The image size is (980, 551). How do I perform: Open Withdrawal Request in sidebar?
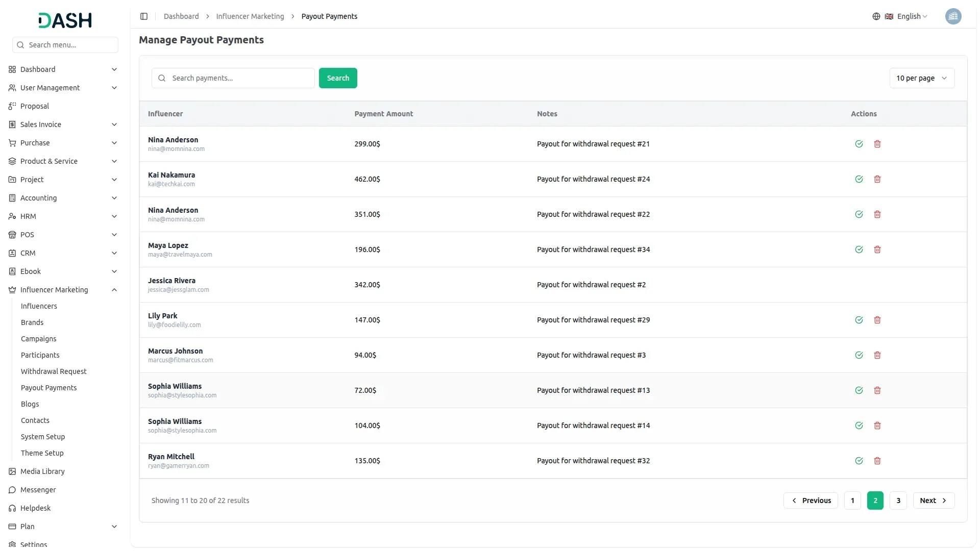(x=54, y=371)
